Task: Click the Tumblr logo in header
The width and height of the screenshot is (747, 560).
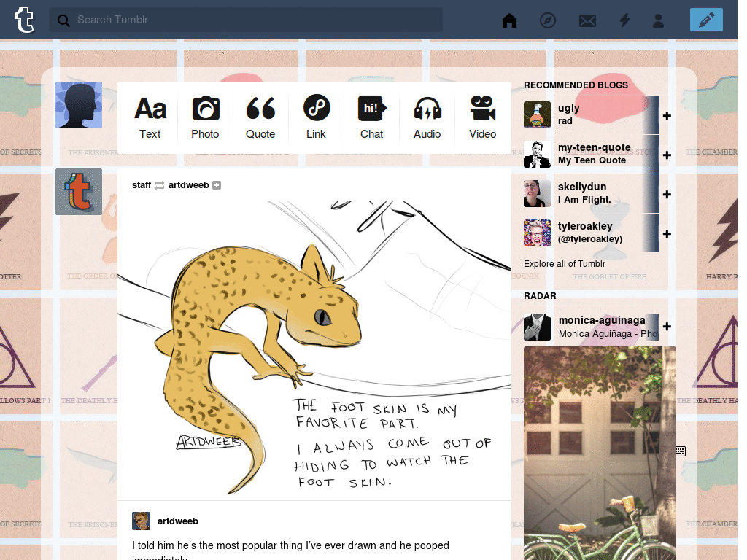Action: click(x=24, y=20)
